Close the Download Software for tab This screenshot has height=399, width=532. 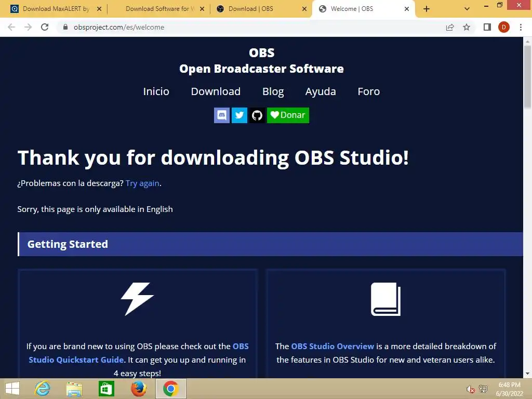tap(202, 9)
